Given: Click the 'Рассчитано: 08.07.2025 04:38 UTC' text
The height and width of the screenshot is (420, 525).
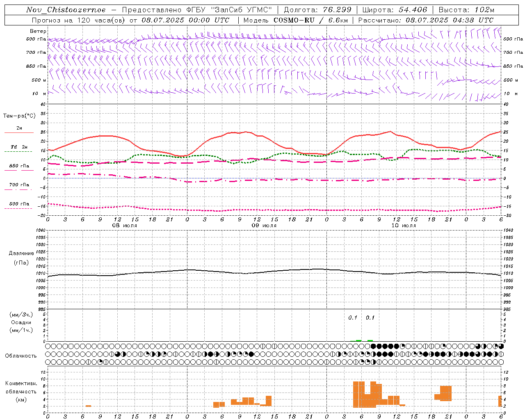Looking at the screenshot, I should (426, 20).
